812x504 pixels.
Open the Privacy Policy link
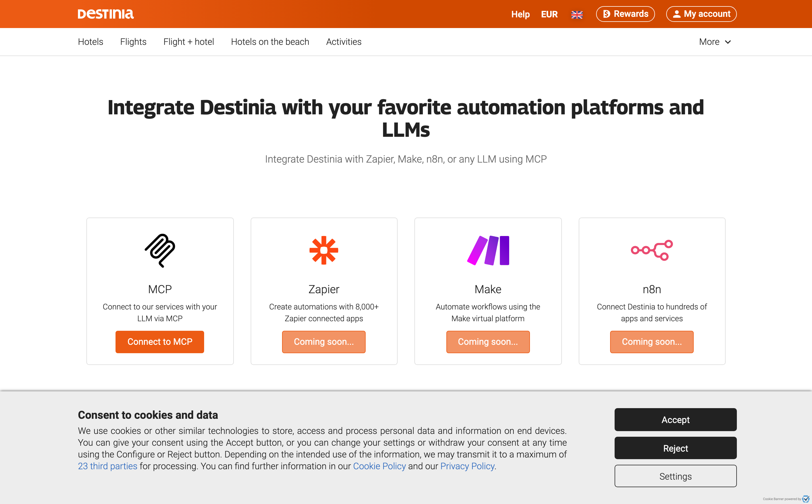click(467, 466)
